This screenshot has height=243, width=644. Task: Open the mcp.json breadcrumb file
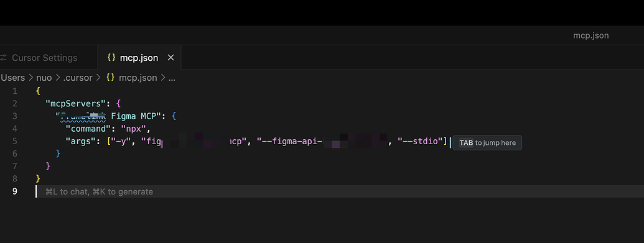pos(138,78)
